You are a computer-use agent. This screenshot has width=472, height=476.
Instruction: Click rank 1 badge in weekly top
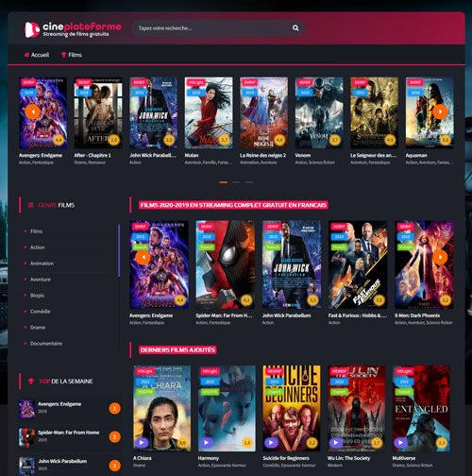point(115,409)
